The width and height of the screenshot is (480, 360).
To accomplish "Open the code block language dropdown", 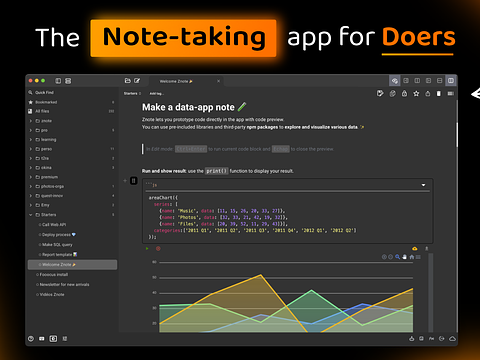I will point(423,185).
